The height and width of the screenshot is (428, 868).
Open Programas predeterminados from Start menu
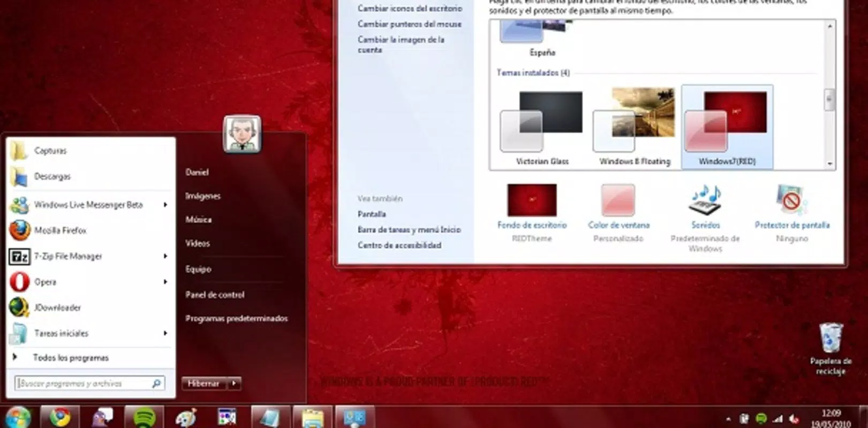(237, 318)
